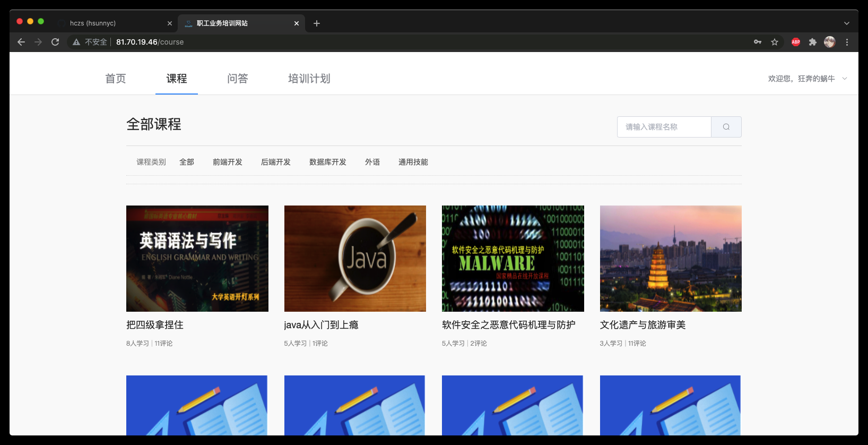Reload the page with the refresh icon

tap(55, 42)
